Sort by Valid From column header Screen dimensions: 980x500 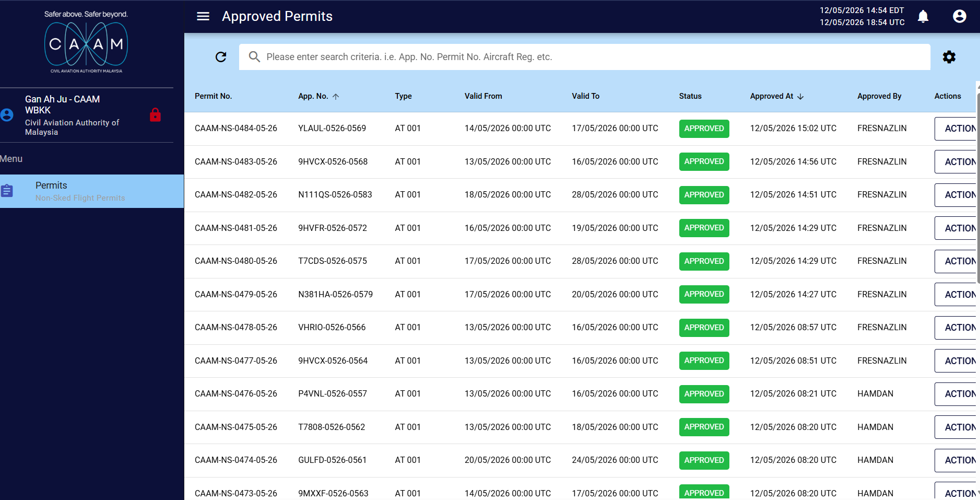click(x=483, y=96)
